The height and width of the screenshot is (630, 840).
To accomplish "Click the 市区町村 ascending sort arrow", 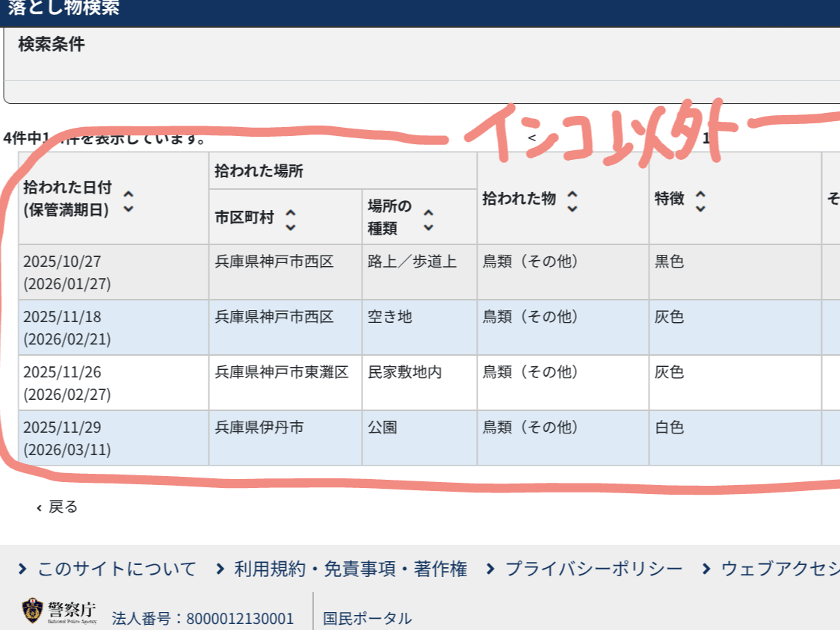I will tap(291, 211).
